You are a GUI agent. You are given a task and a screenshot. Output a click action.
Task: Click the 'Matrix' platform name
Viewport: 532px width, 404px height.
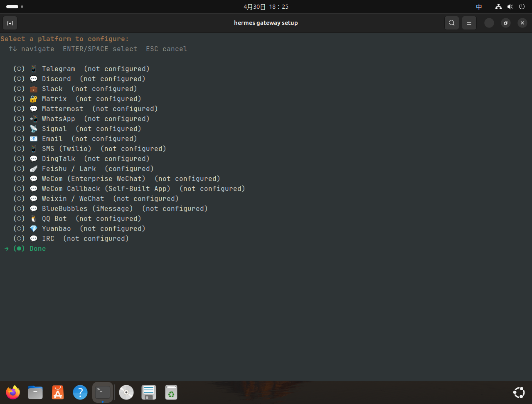point(54,99)
